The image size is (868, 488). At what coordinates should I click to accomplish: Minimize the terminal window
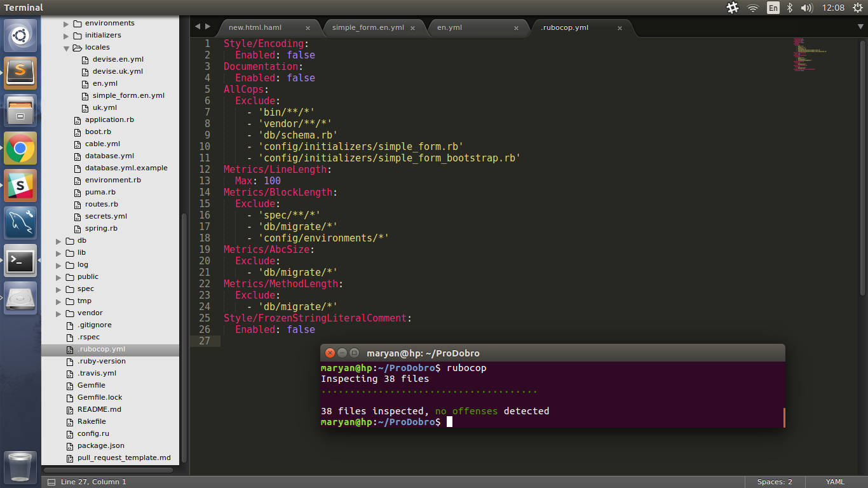tap(342, 353)
